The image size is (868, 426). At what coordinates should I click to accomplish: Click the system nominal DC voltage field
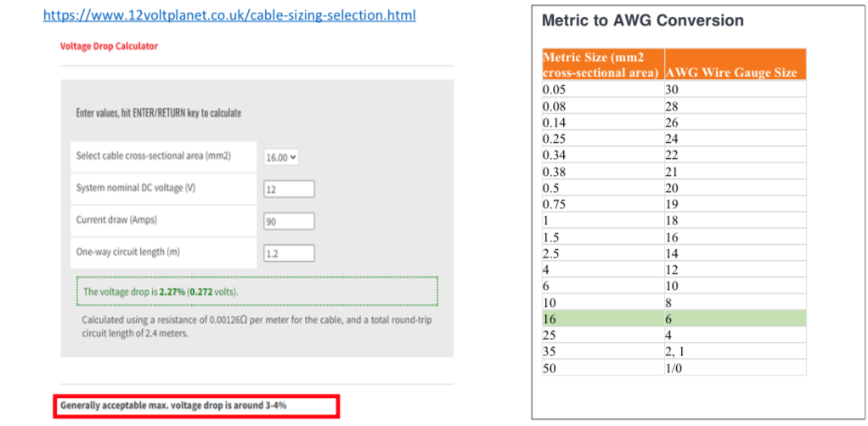coord(289,189)
